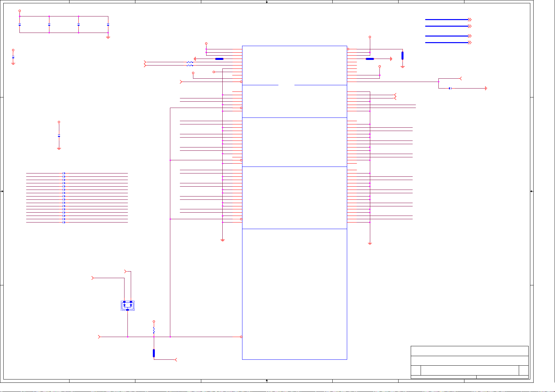Select ground symbol under the isolated mid-left capacitor
The width and height of the screenshot is (555, 392).
click(x=59, y=149)
